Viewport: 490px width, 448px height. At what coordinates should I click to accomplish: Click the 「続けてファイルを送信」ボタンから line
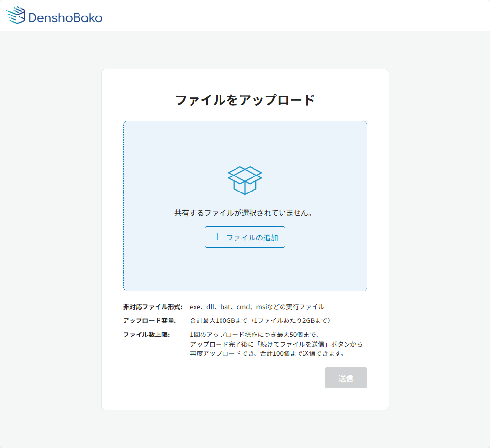coord(276,344)
